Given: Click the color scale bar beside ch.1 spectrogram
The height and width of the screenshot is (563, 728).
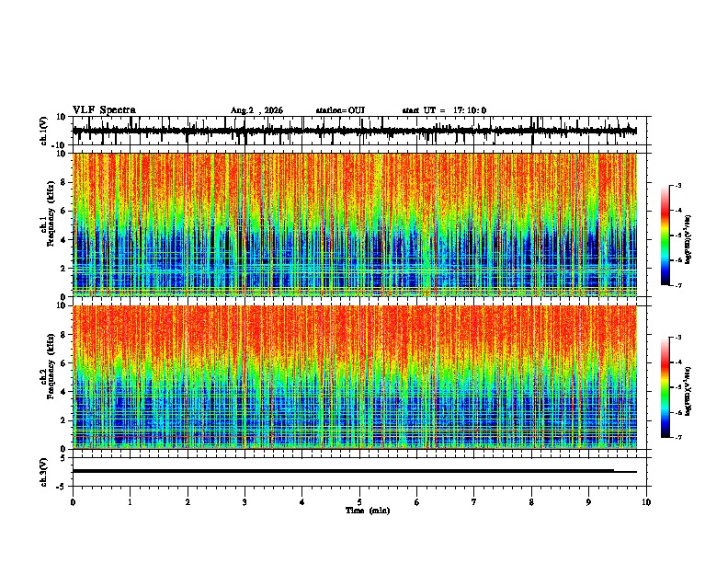Looking at the screenshot, I should pos(665,236).
